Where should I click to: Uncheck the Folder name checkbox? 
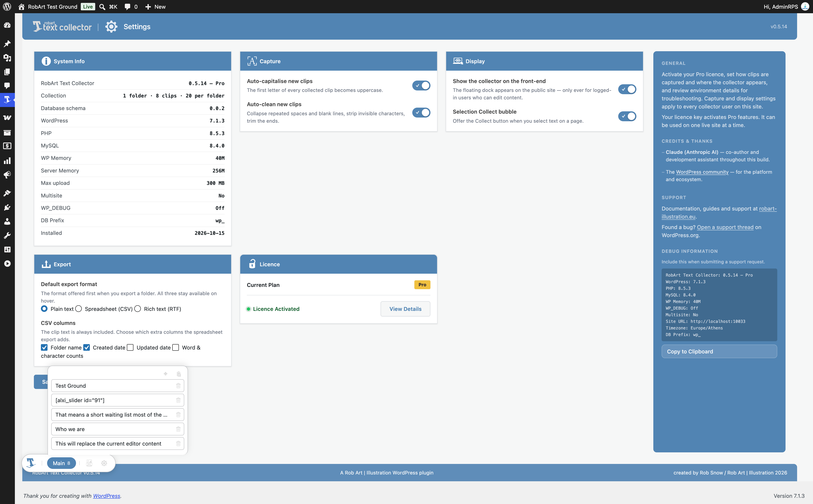pos(44,347)
